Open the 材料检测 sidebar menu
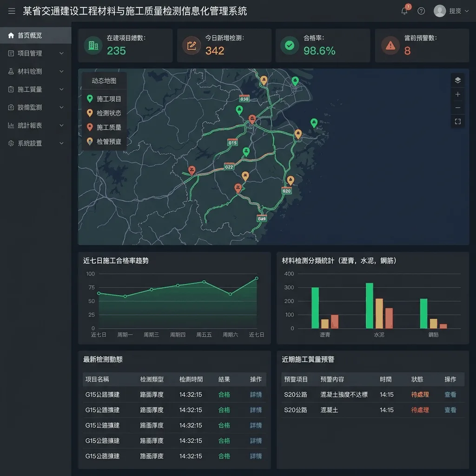This screenshot has height=476, width=476. point(35,71)
